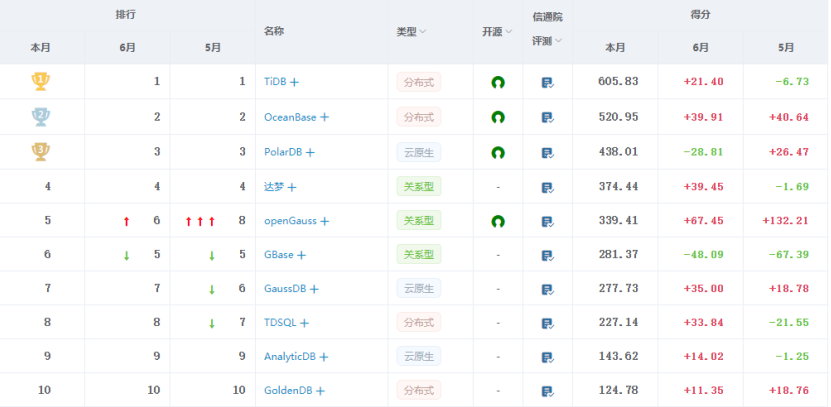The height and width of the screenshot is (407, 831).
Task: Open the openGauss database link
Action: [x=290, y=221]
